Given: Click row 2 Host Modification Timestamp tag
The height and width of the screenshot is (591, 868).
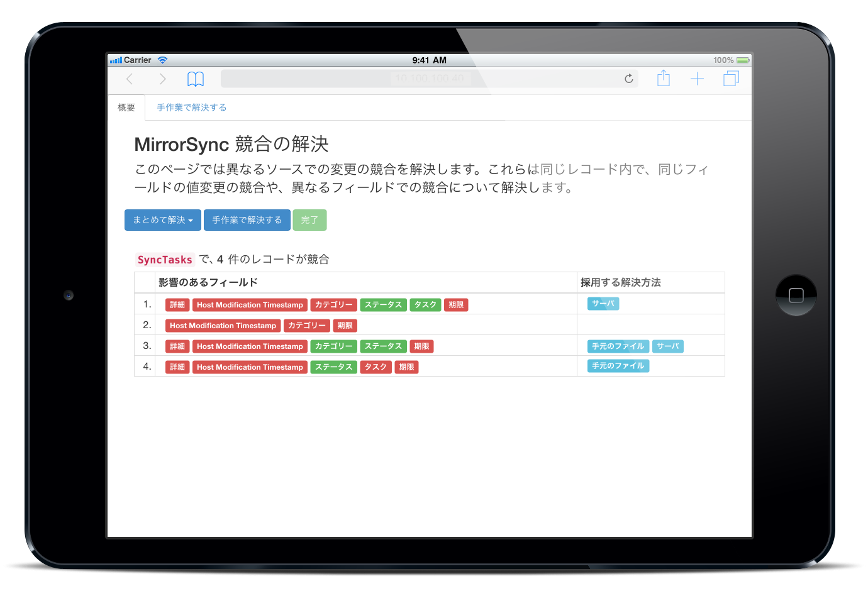Looking at the screenshot, I should click(x=223, y=326).
